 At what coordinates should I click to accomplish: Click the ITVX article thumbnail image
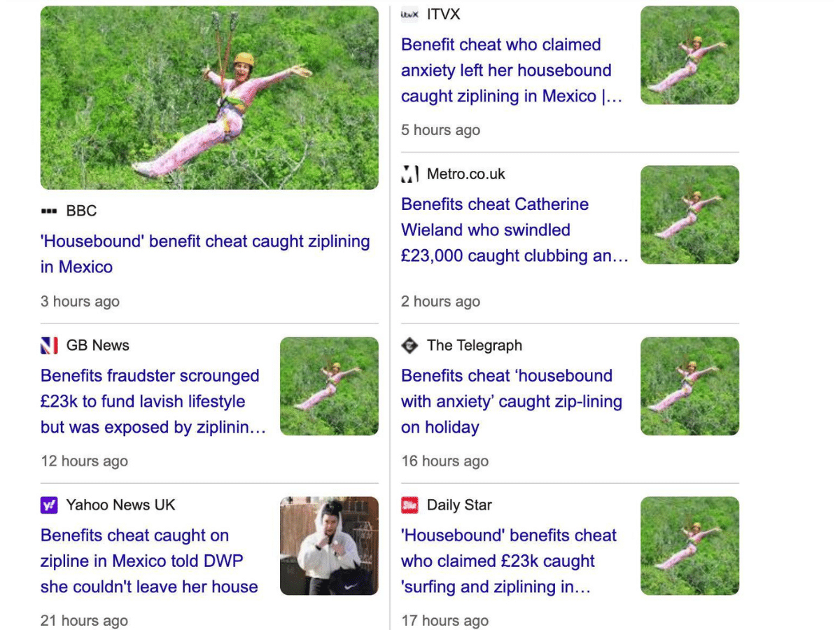[x=689, y=54]
